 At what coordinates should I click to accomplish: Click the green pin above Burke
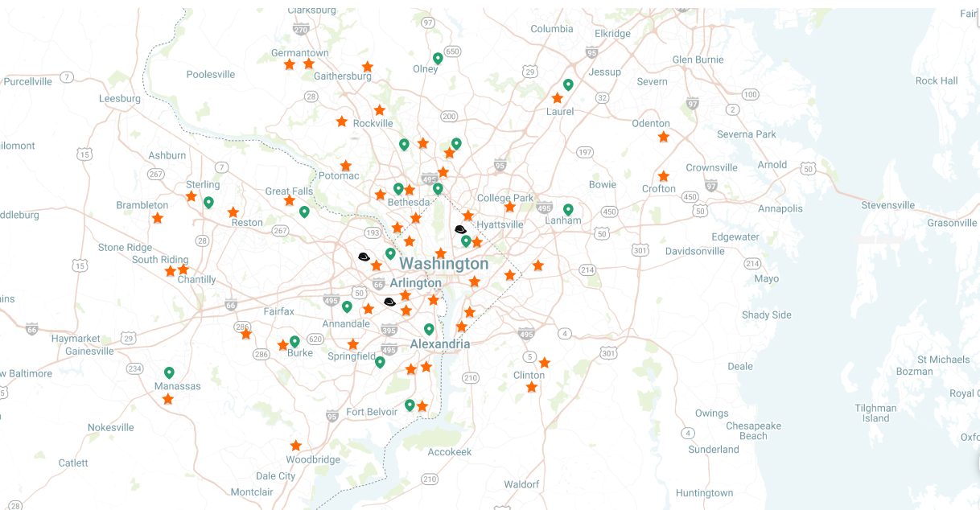(294, 341)
